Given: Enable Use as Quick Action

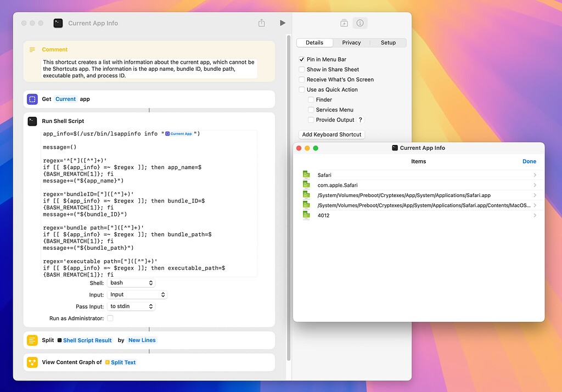Looking at the screenshot, I should [x=301, y=89].
